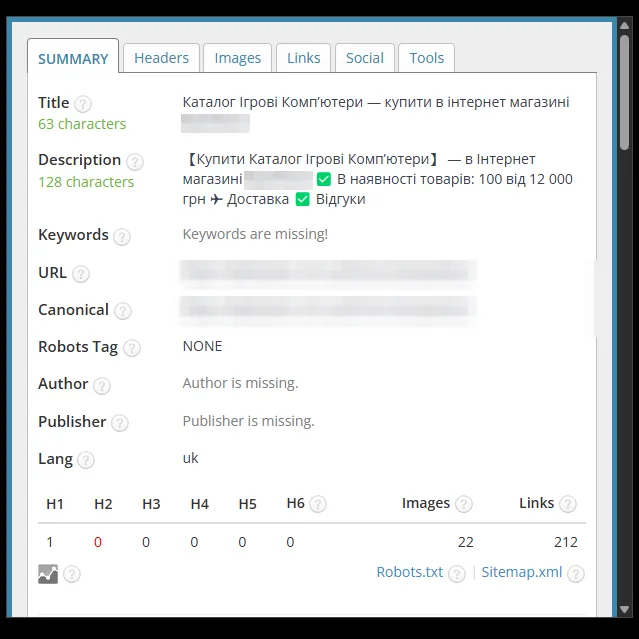The height and width of the screenshot is (639, 639).
Task: Click the Description field label
Action: (x=79, y=160)
